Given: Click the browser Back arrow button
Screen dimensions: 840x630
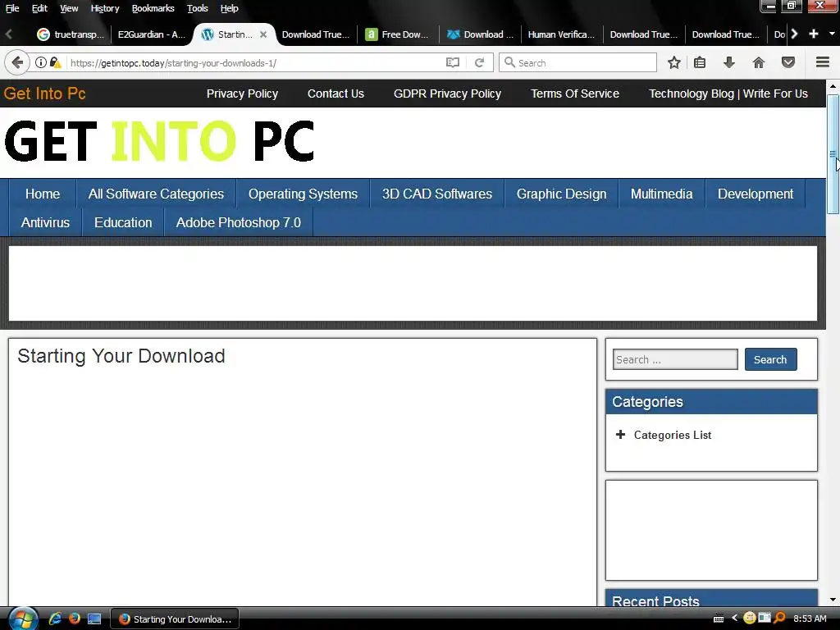Looking at the screenshot, I should [17, 62].
